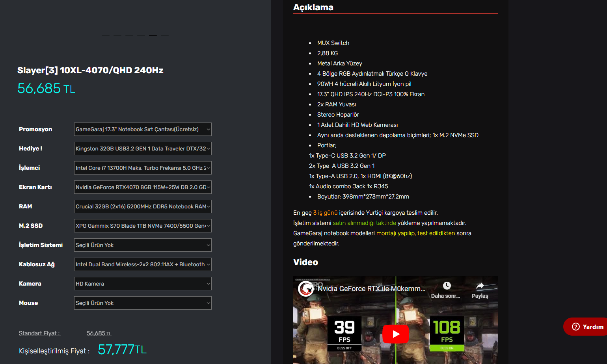Open the M.2 SSD dropdown
The image size is (607, 364).
point(143,226)
